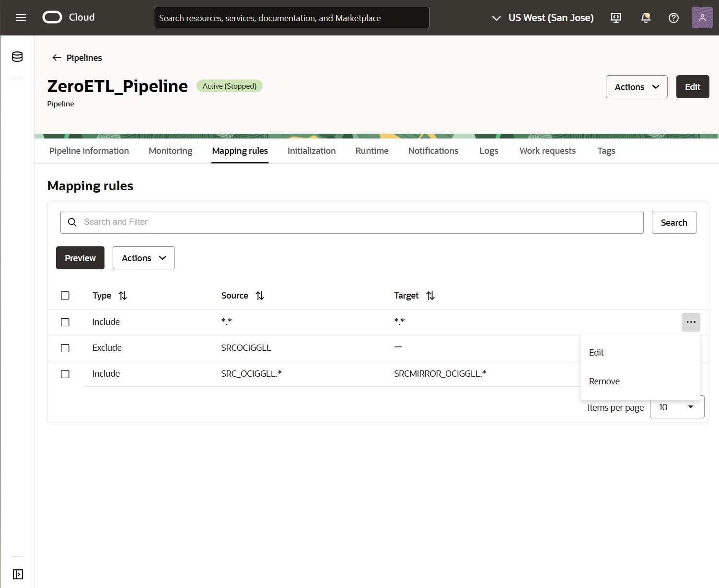Screen dimensions: 719x588
Task: Open the notifications bell
Action: (645, 18)
